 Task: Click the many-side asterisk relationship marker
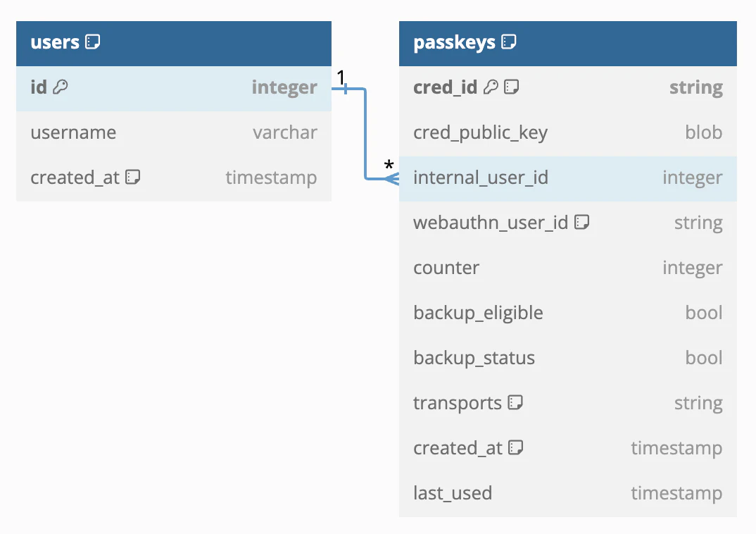click(389, 166)
